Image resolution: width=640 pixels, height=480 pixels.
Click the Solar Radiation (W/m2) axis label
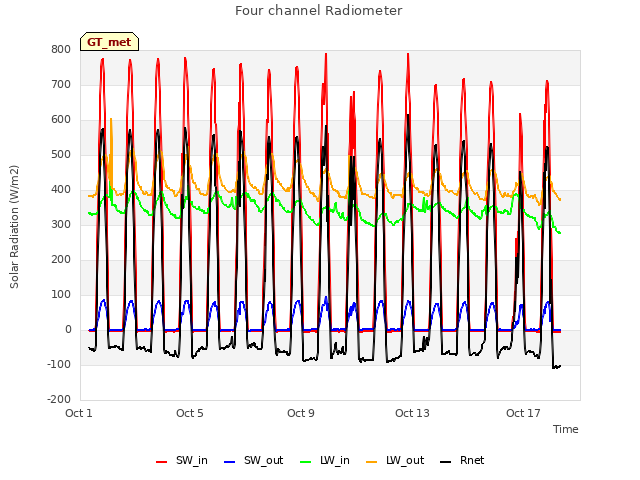[14, 227]
